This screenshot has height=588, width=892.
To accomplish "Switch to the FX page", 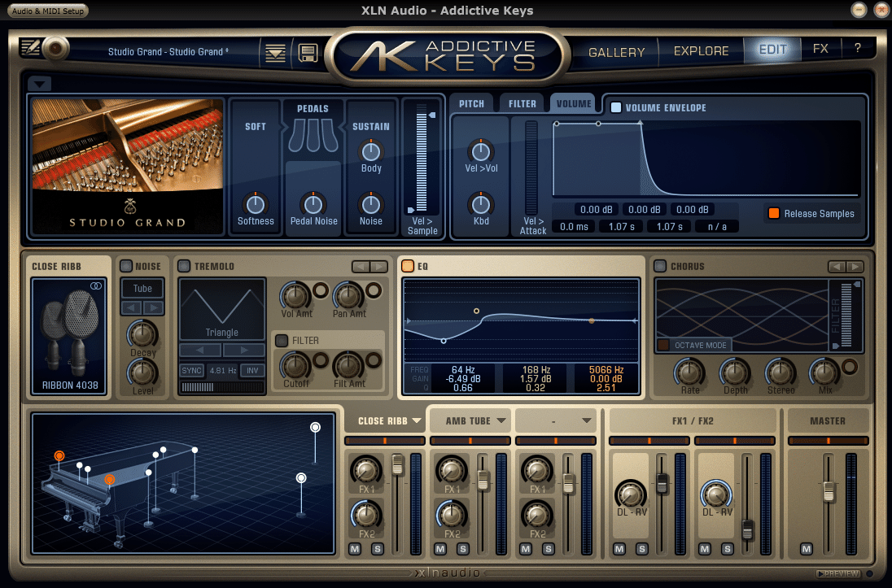I will coord(820,49).
